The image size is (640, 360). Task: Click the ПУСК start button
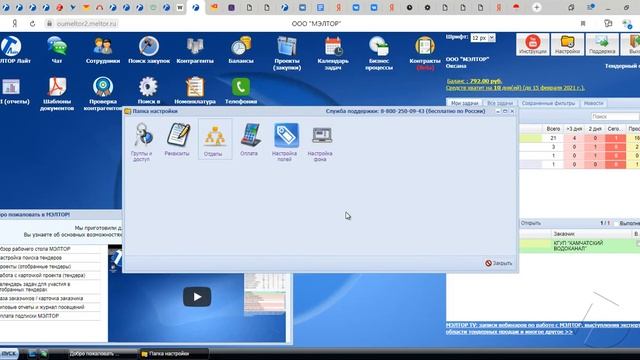click(x=9, y=353)
